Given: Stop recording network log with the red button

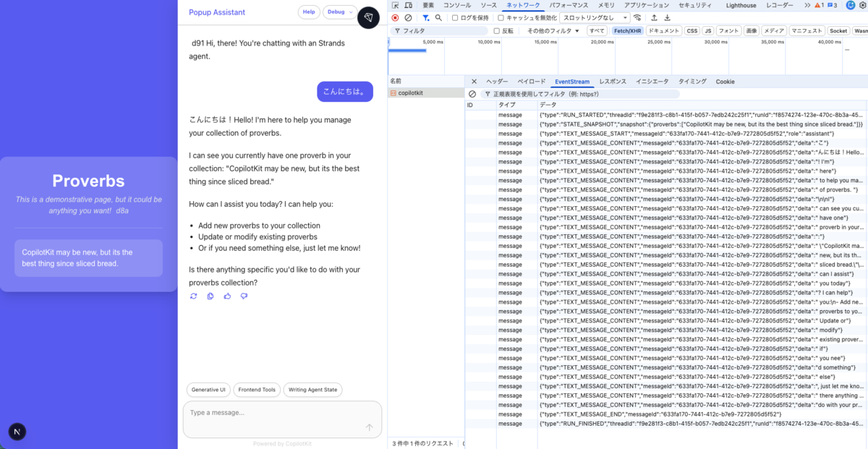Looking at the screenshot, I should tap(395, 17).
